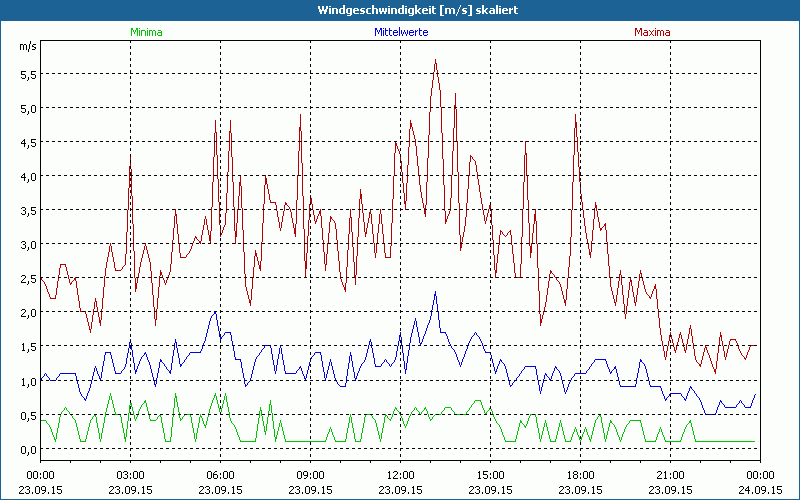The width and height of the screenshot is (800, 500).
Task: Select the 06:00 time axis label
Action: [220, 475]
